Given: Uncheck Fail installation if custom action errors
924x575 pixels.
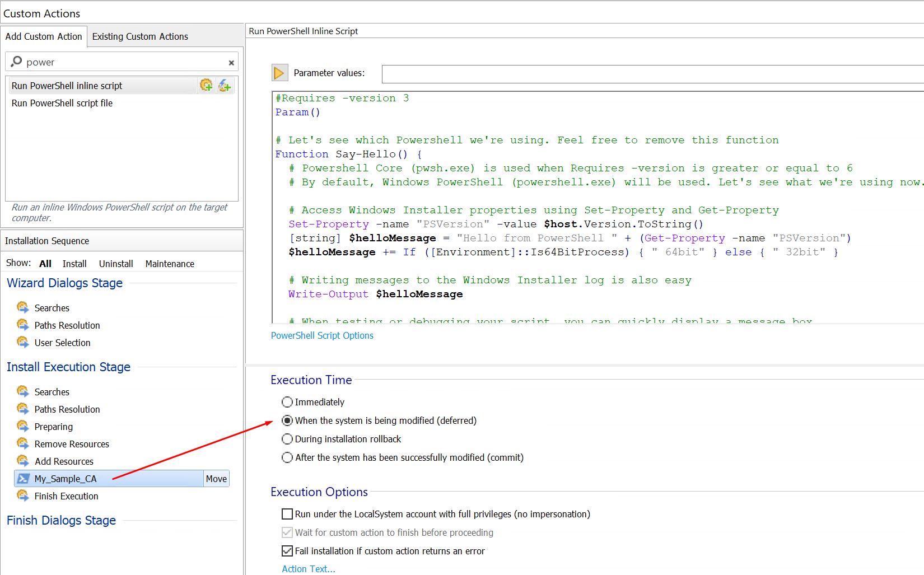Looking at the screenshot, I should click(x=287, y=551).
